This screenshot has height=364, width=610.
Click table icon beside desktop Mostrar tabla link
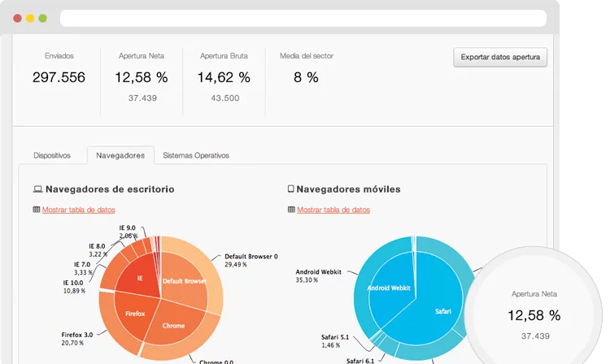[37, 210]
